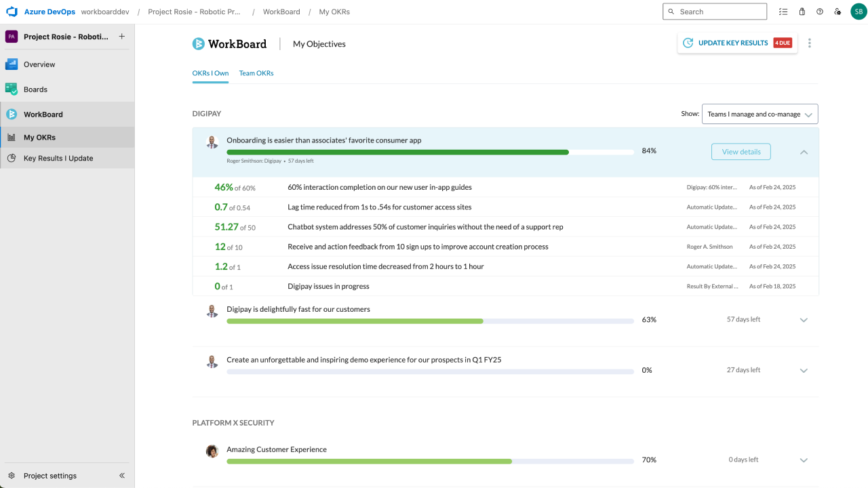This screenshot has width=868, height=488.
Task: Go to Project Rosie breadcrumb
Action: pyautogui.click(x=195, y=12)
